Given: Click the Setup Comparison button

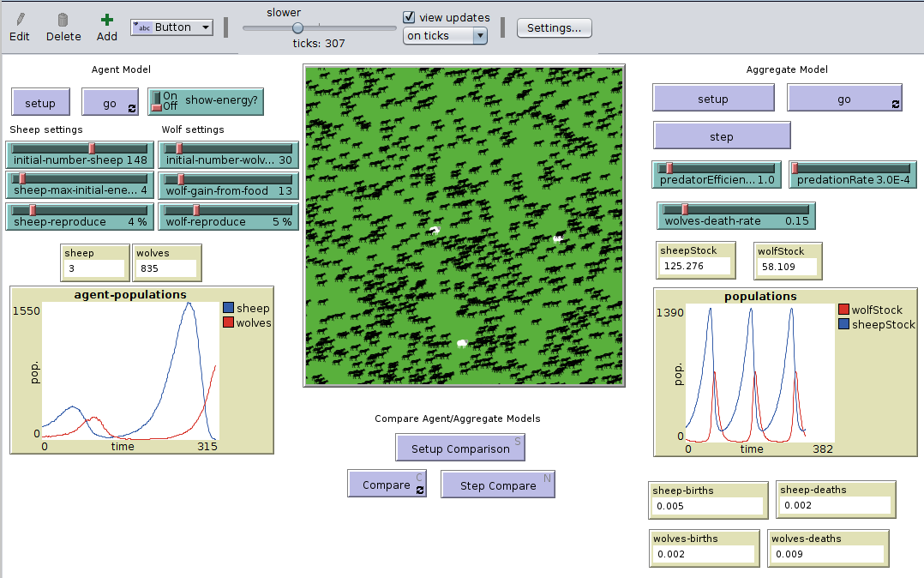Looking at the screenshot, I should click(x=460, y=448).
